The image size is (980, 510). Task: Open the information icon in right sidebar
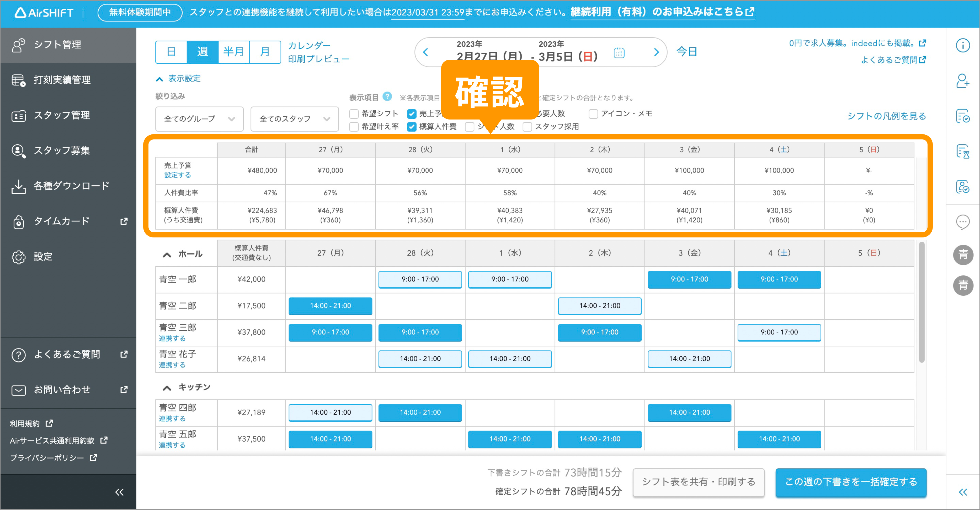962,46
